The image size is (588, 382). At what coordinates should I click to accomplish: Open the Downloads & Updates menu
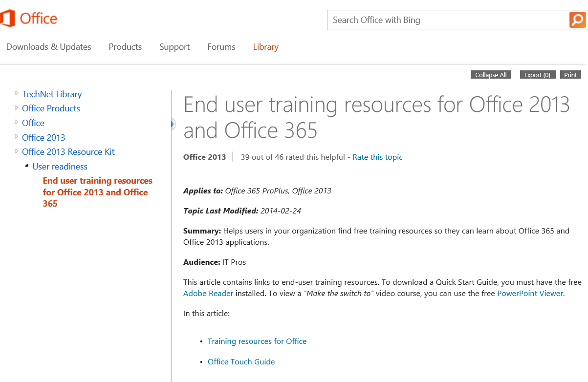pyautogui.click(x=48, y=47)
